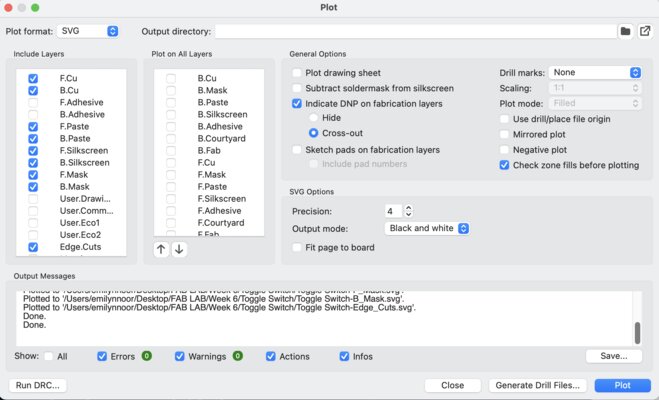659x400 pixels.
Task: Click the Plot button
Action: click(622, 385)
